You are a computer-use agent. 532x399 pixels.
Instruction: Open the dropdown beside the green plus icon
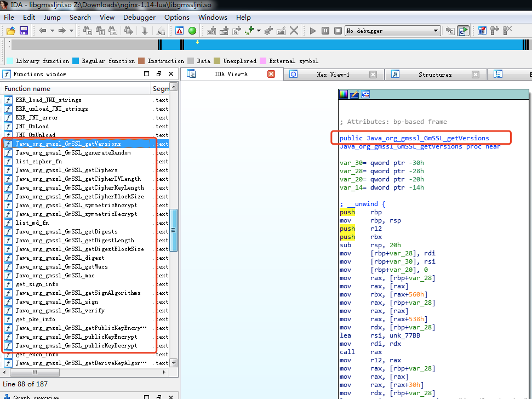[x=258, y=31]
